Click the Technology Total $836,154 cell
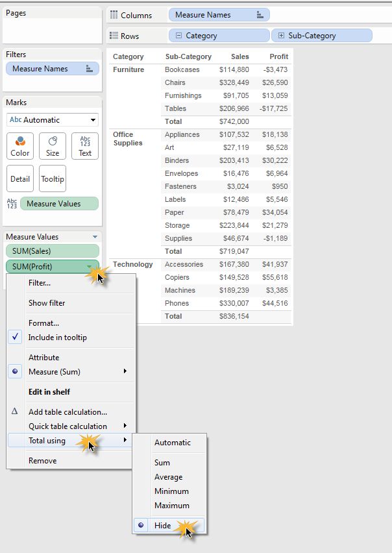The image size is (392, 553). [x=234, y=316]
